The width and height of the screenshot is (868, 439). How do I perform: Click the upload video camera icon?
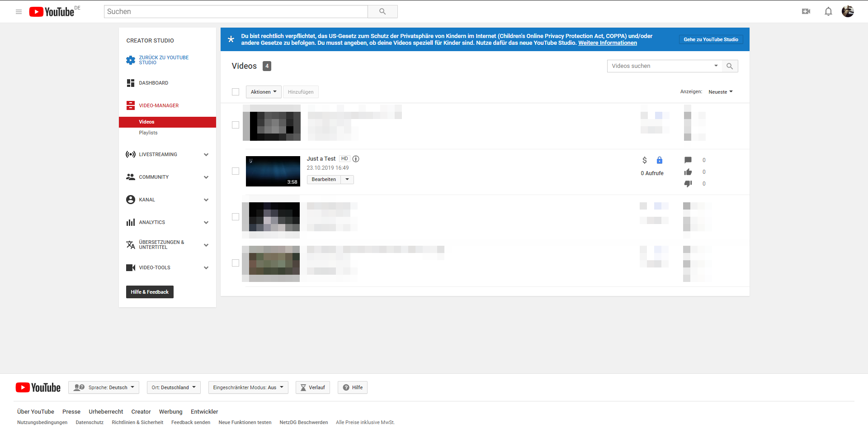point(806,12)
